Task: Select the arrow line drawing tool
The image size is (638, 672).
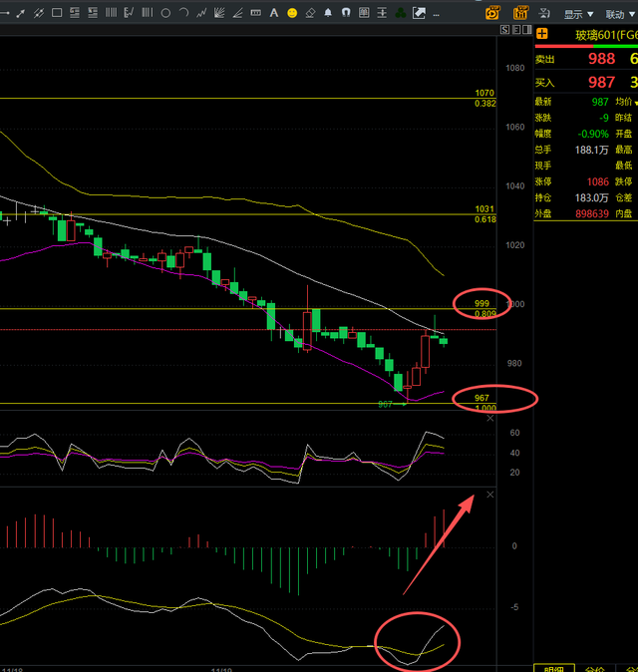Action: tap(20, 13)
